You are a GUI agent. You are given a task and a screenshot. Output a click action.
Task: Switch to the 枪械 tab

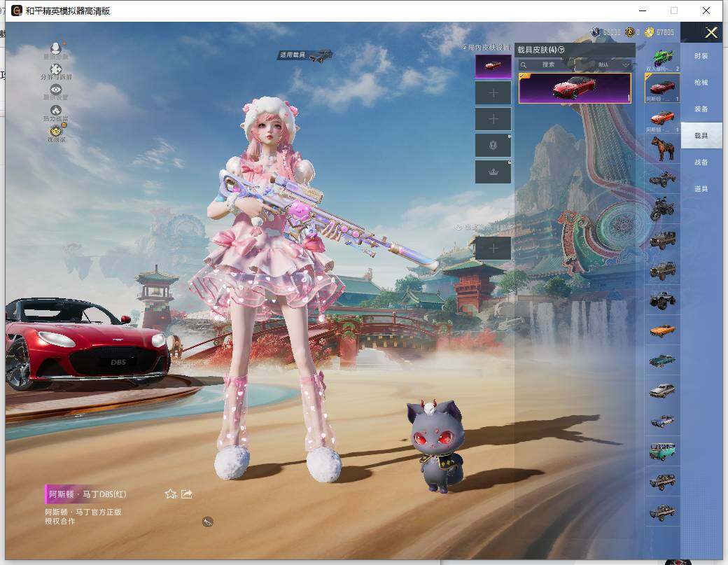pyautogui.click(x=701, y=83)
